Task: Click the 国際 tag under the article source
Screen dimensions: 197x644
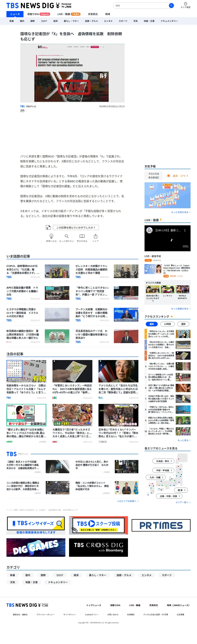Action: click(x=22, y=110)
